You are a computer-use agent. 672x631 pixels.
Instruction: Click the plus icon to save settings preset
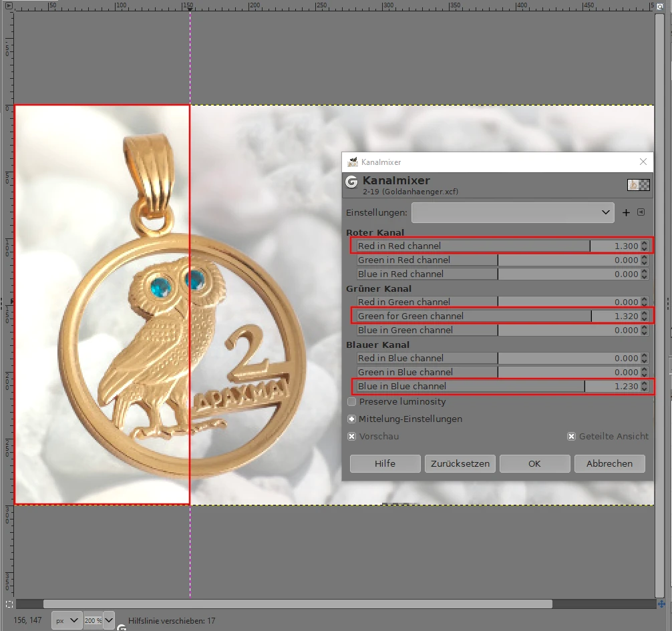tap(626, 213)
